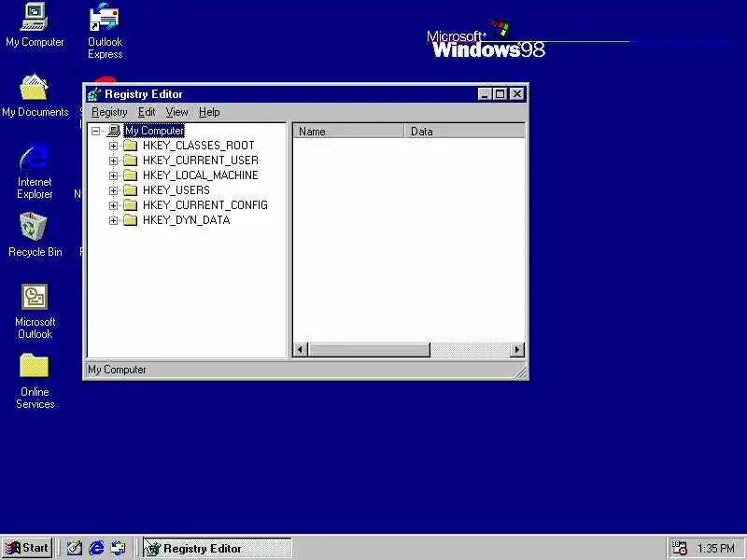Expand the HKEY_CURRENT_USER key
Image resolution: width=747 pixels, height=560 pixels.
point(113,161)
